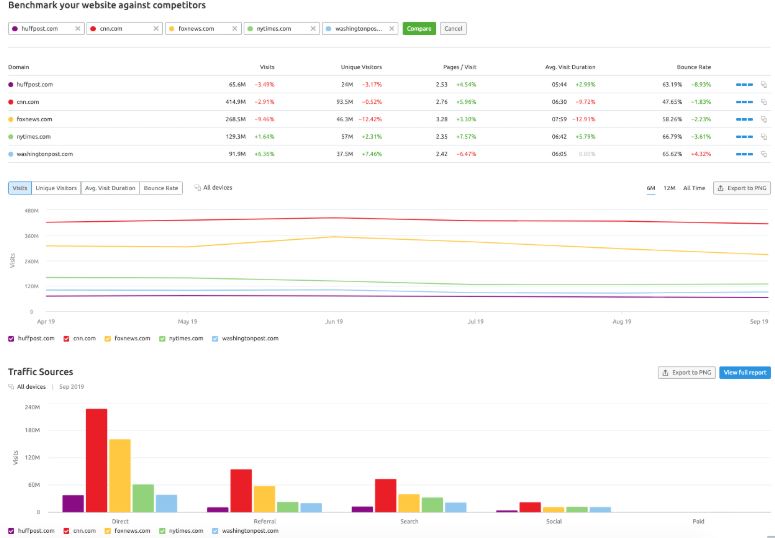Clear the foxnews.com domain chip
The height and width of the screenshot is (538, 775).
[x=234, y=29]
